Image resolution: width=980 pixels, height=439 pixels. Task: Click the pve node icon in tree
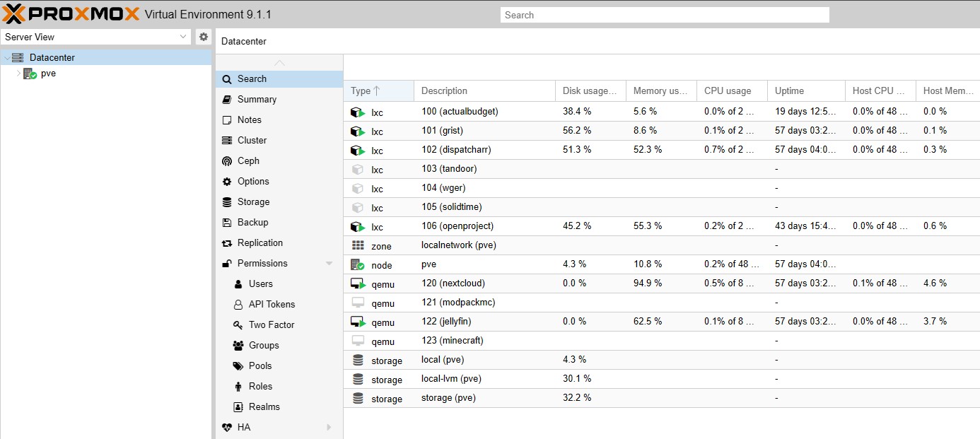30,74
